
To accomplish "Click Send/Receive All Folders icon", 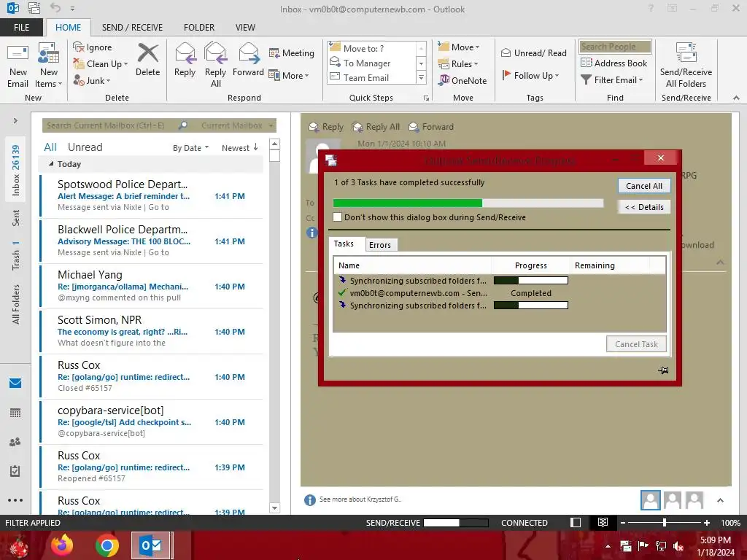I will click(x=686, y=65).
